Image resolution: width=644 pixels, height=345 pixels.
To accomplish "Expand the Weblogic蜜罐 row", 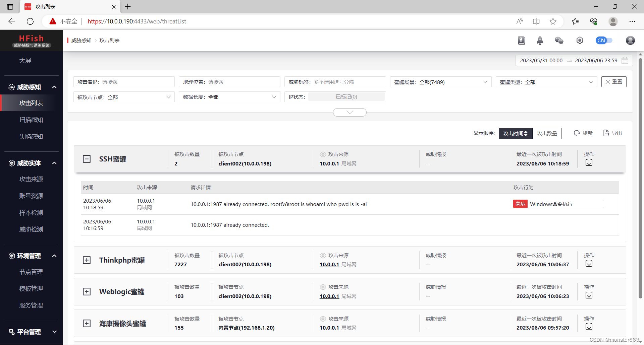I will (x=87, y=292).
